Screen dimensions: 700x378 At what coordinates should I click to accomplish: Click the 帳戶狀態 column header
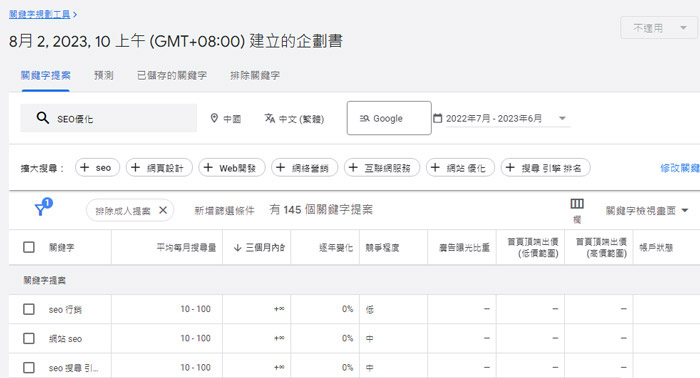coord(656,247)
